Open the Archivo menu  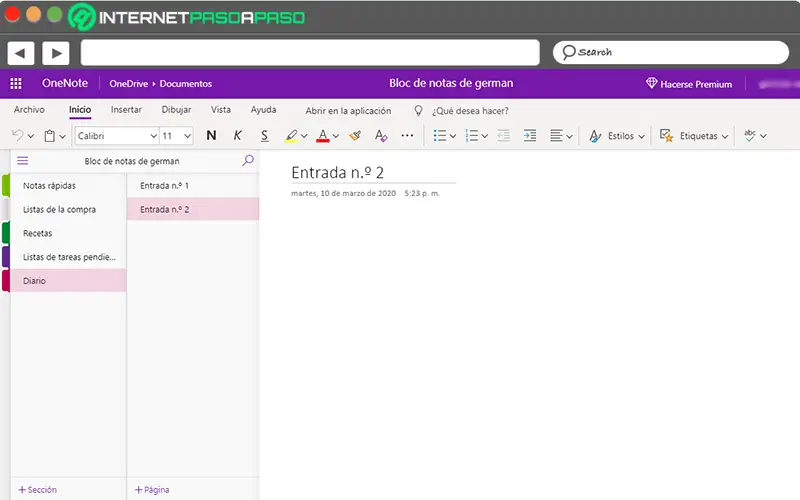[x=29, y=110]
